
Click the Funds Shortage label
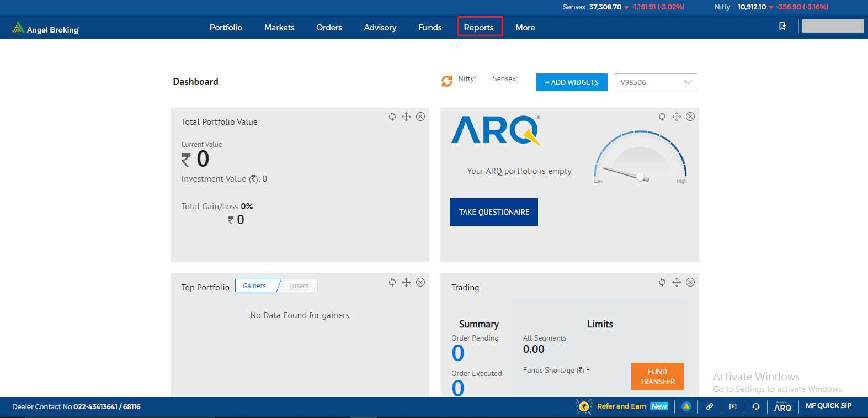553,370
